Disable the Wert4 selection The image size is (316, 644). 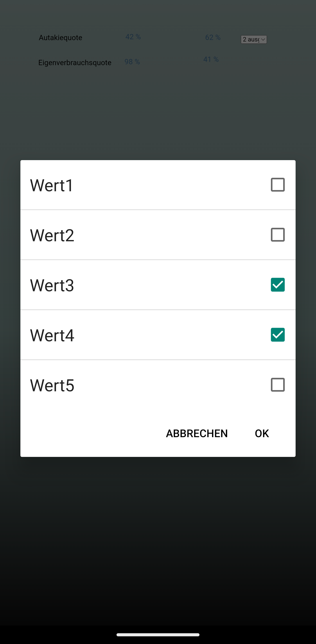pos(278,335)
